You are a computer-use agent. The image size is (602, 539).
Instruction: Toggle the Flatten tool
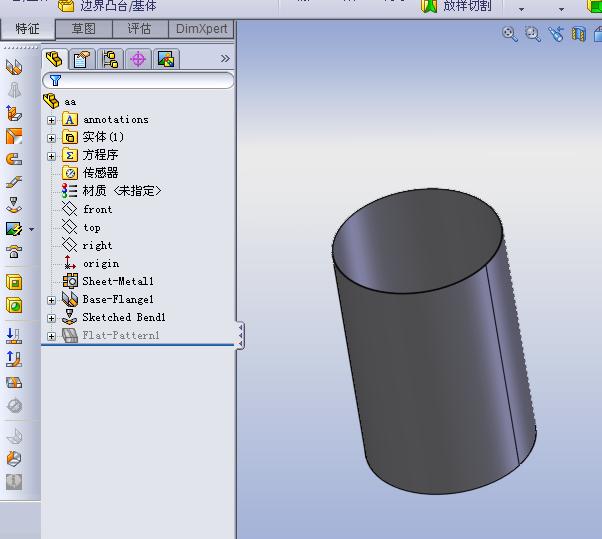pyautogui.click(x=14, y=383)
